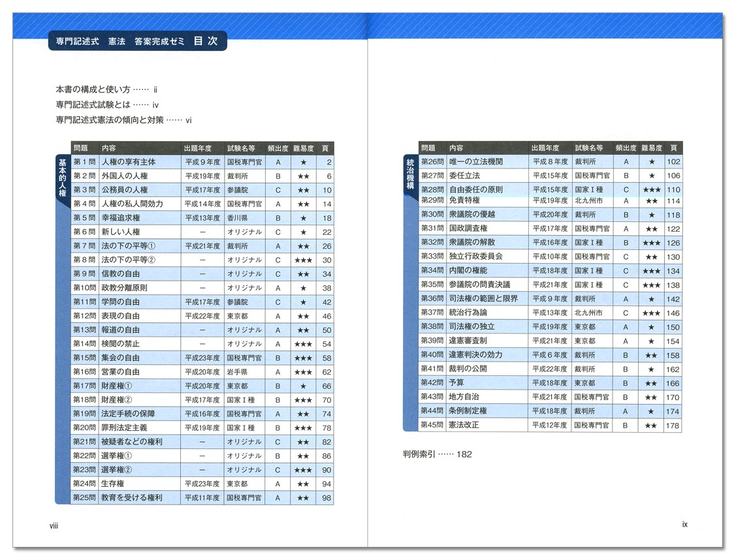Click the three-star rating beside 第8問 法の下の平等②

[303, 260]
